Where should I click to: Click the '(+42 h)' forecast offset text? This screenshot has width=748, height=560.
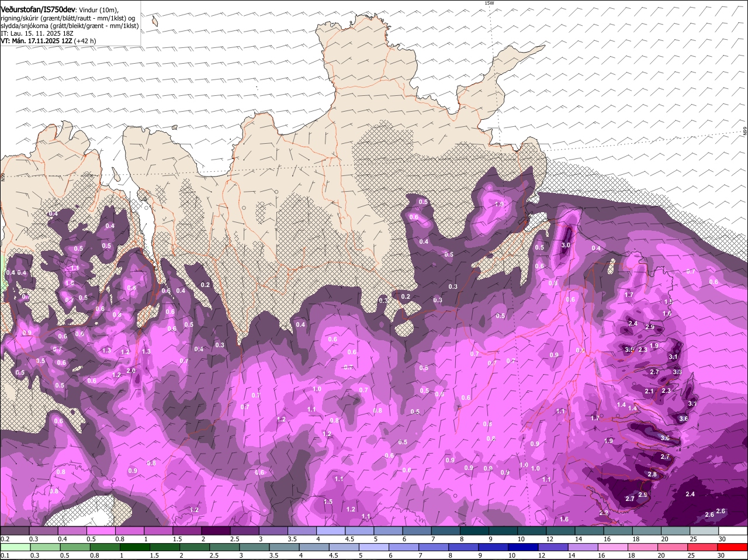click(x=85, y=42)
